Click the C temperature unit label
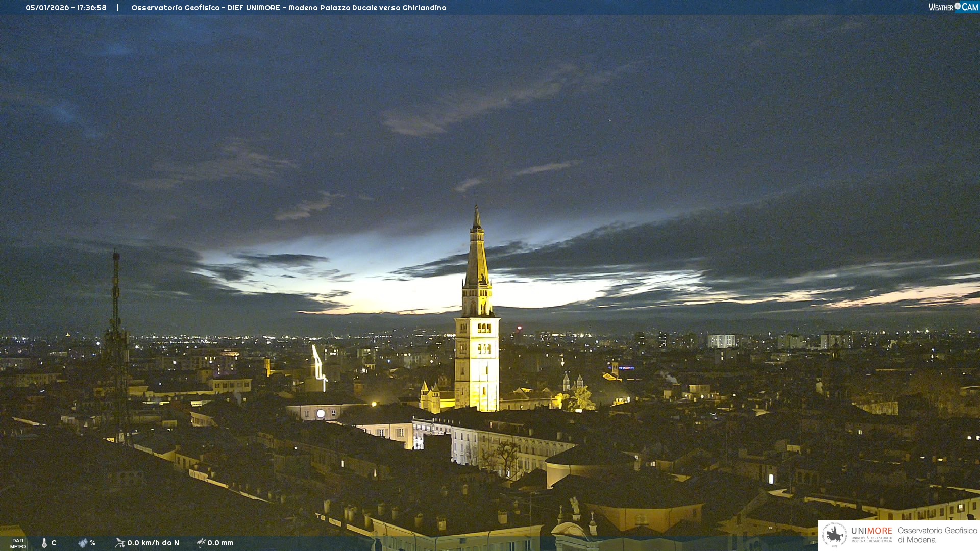 point(54,543)
